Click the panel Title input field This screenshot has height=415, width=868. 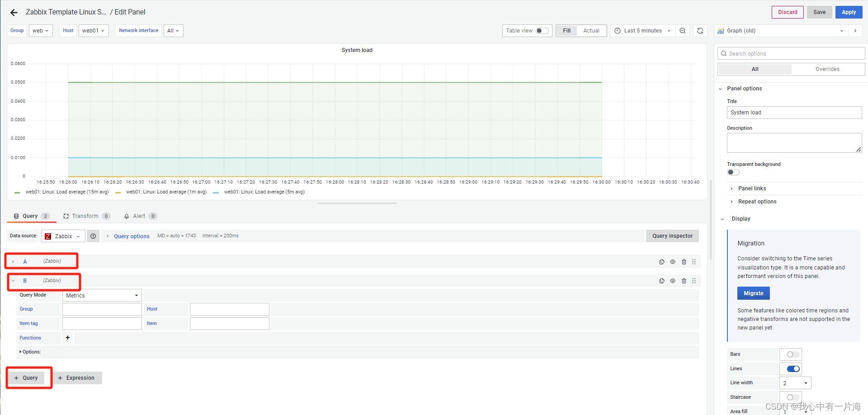coord(794,113)
